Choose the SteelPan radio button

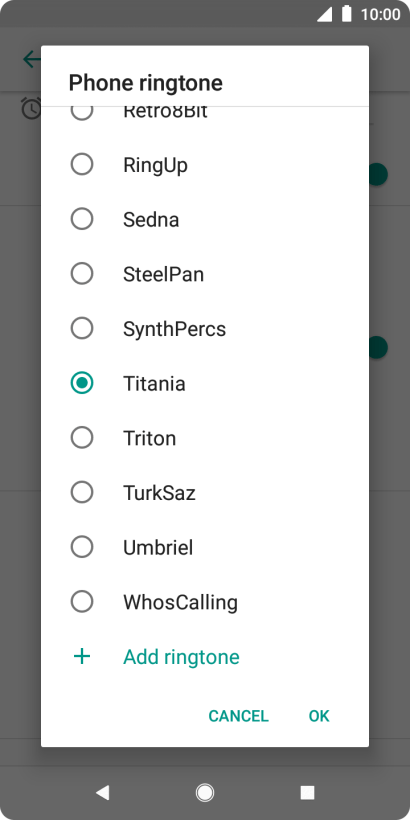(82, 274)
